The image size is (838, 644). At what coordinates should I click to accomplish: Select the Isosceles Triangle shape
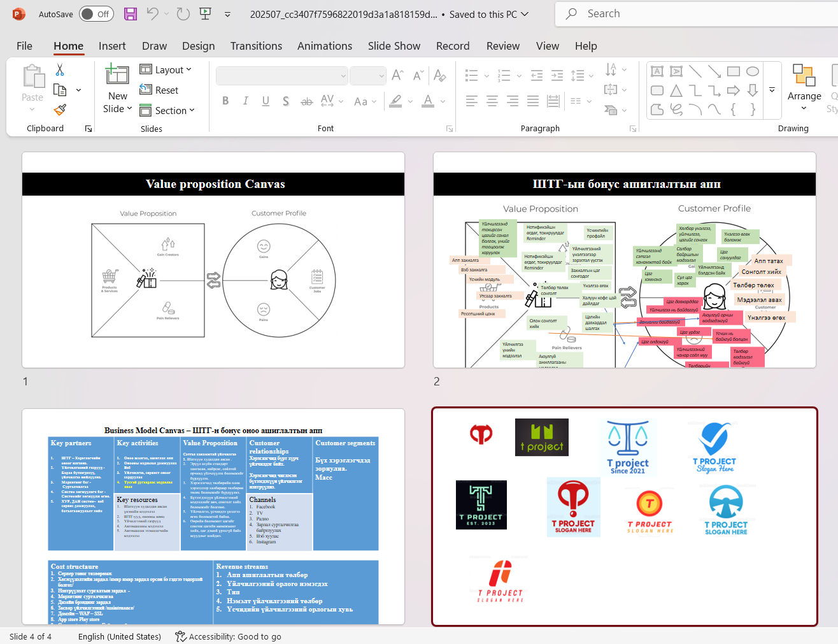tap(676, 90)
